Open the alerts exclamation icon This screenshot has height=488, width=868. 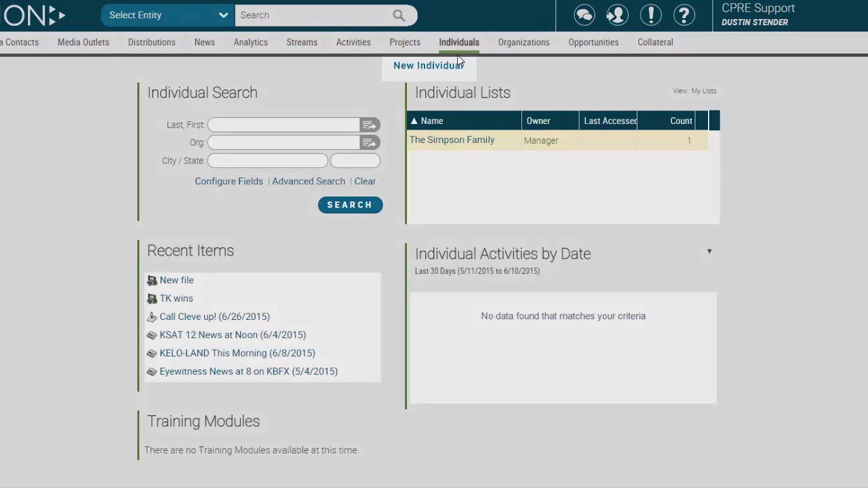pos(650,15)
